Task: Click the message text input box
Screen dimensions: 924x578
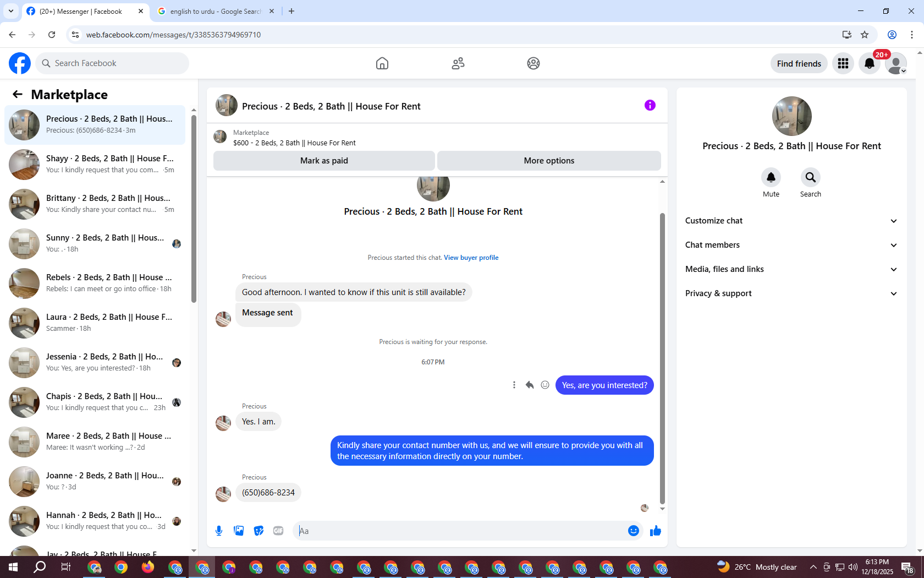Action: click(x=461, y=531)
